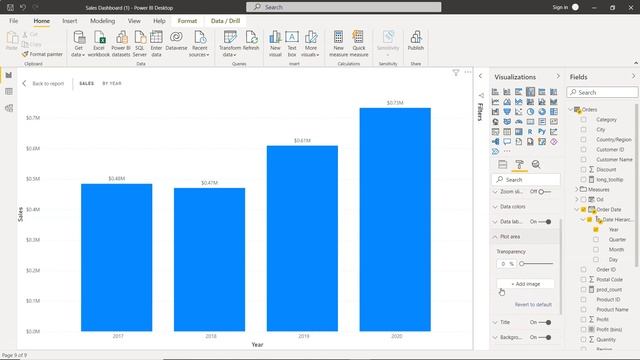Open Transform data
The height and width of the screenshot is (360, 640).
[230, 44]
